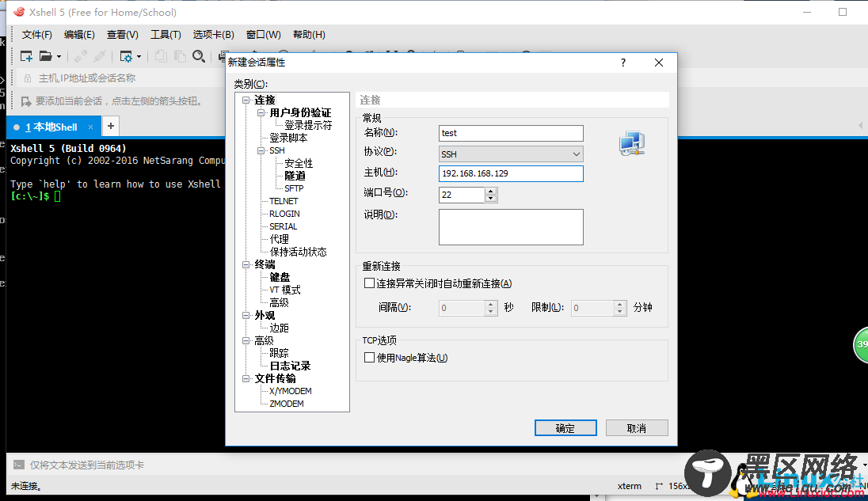Open the dropdown arrow beside the folder icon
The width and height of the screenshot is (868, 501).
coord(59,57)
